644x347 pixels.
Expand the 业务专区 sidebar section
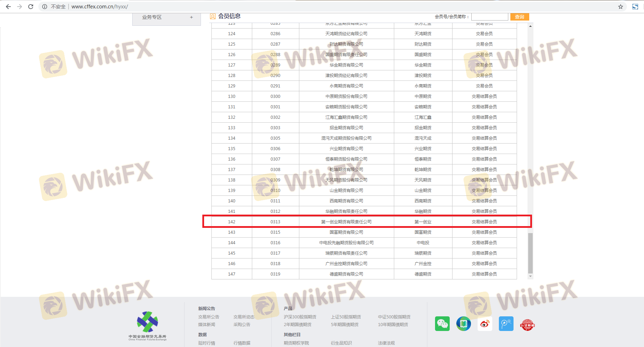coord(191,17)
